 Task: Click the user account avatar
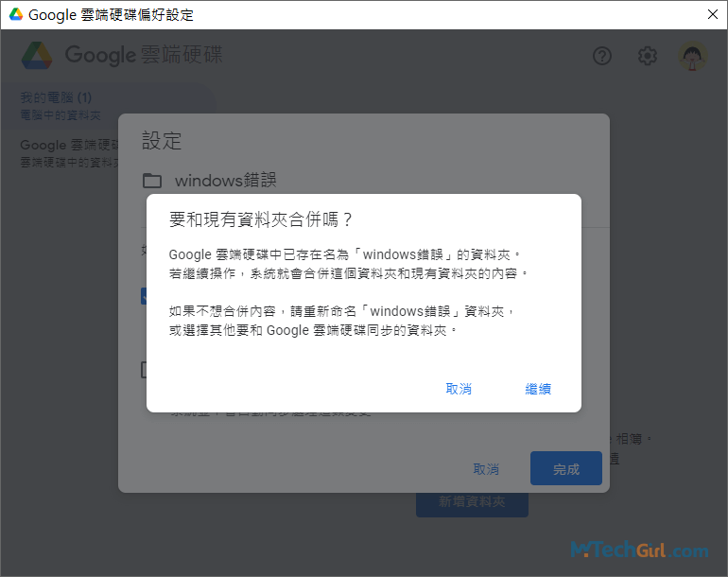[693, 56]
